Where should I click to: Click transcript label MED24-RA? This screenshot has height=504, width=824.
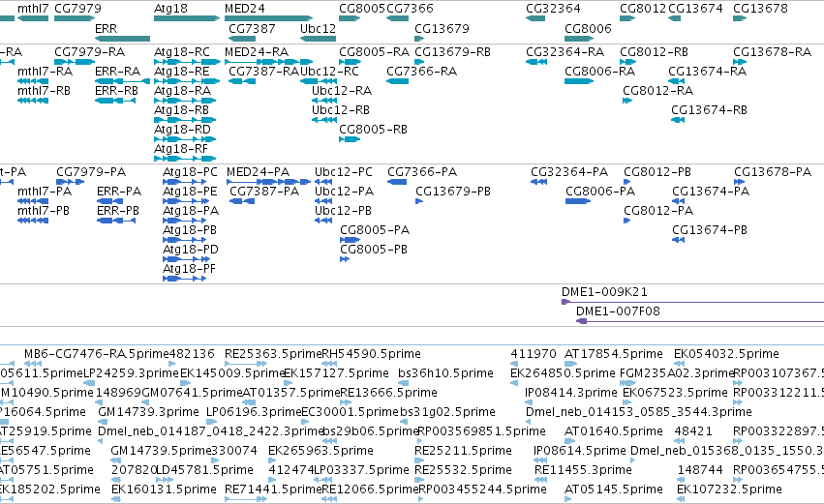[257, 52]
